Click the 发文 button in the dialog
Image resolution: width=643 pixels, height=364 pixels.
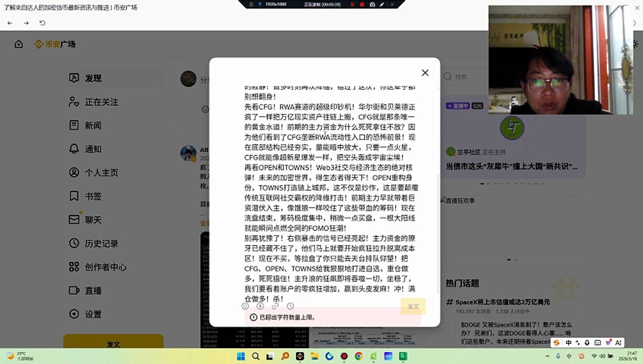coord(413,306)
